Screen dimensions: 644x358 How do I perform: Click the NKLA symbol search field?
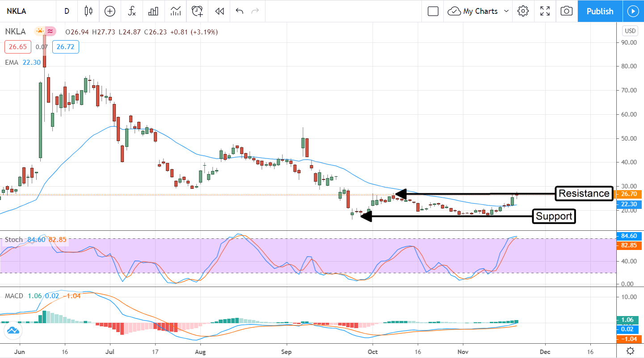point(28,11)
